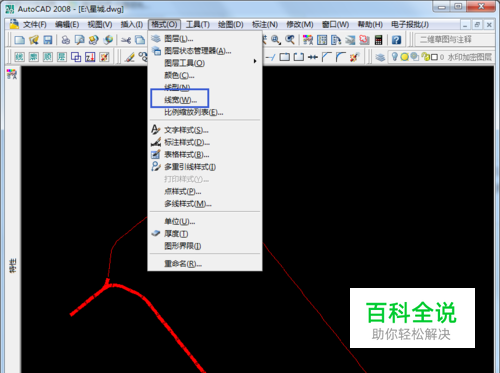
Task: Click the layer color square swatch
Action: tap(434, 57)
